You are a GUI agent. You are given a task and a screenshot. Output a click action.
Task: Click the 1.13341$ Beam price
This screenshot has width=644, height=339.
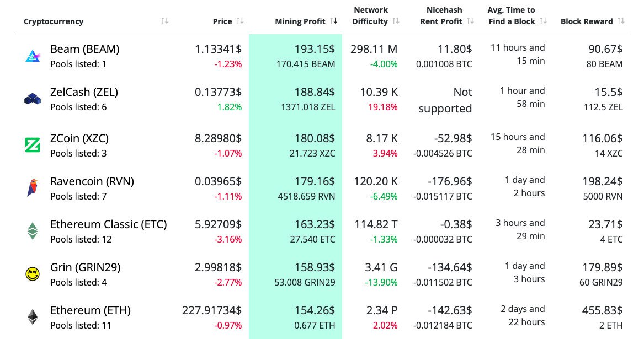[218, 49]
